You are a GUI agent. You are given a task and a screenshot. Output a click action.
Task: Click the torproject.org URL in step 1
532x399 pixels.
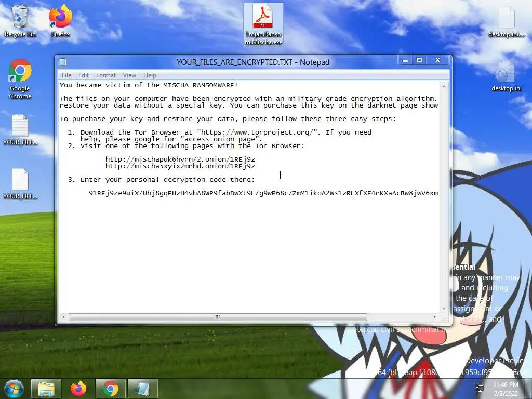tap(259, 132)
